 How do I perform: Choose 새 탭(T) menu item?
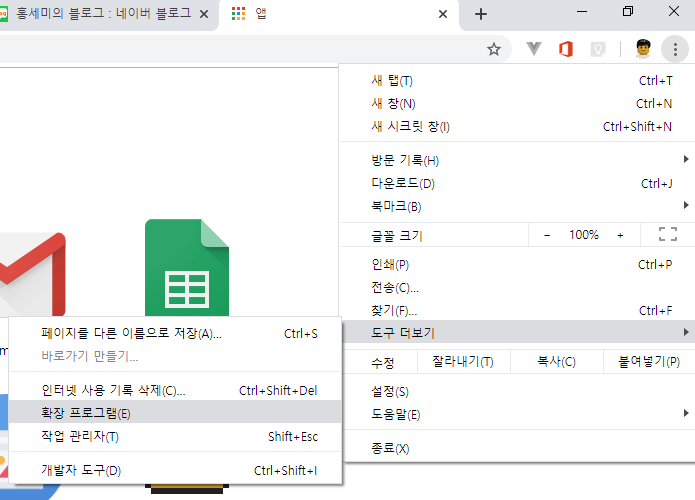point(517,81)
